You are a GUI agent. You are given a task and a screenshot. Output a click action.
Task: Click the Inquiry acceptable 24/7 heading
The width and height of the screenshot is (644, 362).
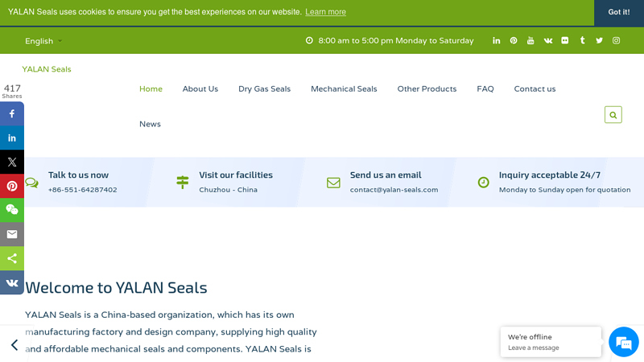[550, 175]
